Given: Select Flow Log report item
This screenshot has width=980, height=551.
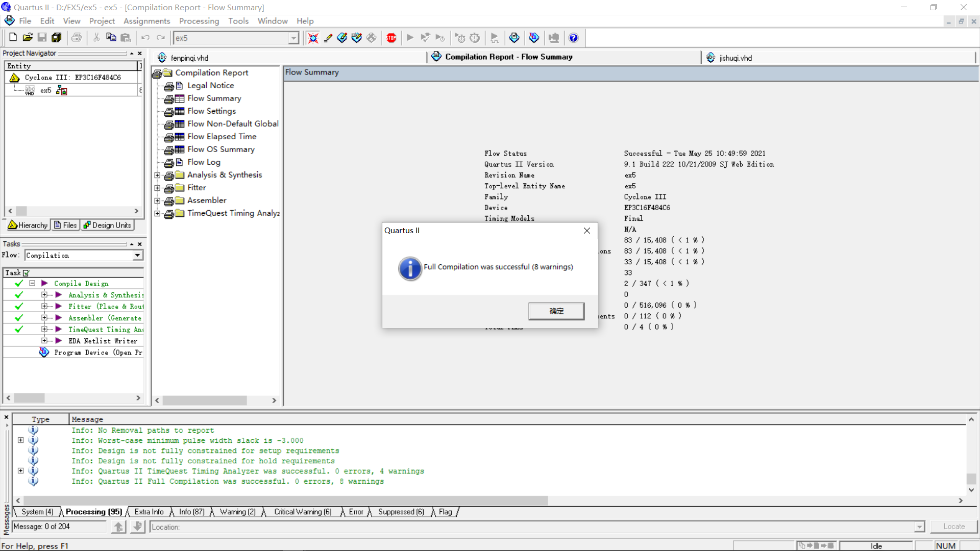Looking at the screenshot, I should click(x=204, y=162).
